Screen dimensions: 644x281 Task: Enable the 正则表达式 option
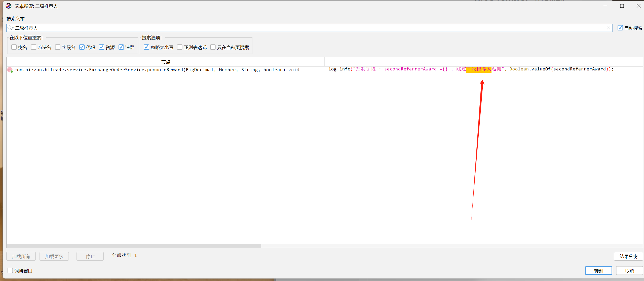click(x=180, y=47)
